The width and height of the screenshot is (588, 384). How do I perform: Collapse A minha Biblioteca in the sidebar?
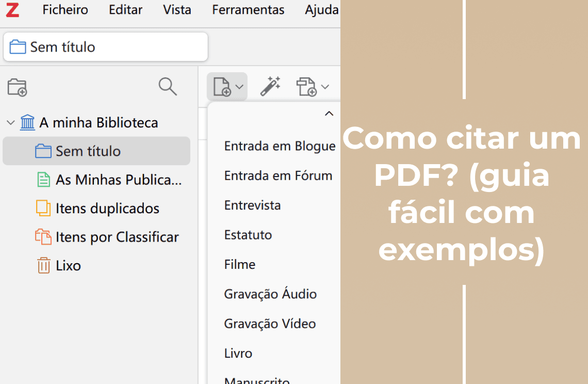click(x=10, y=122)
